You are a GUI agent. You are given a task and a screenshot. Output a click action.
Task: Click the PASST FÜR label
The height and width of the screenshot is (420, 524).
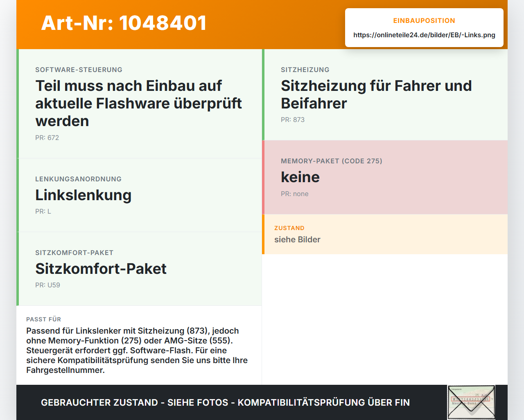pos(43,319)
